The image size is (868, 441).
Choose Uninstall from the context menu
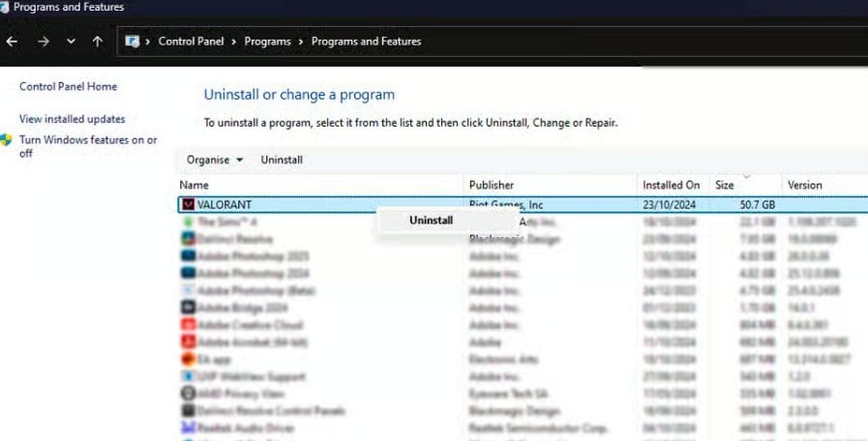[x=431, y=220]
